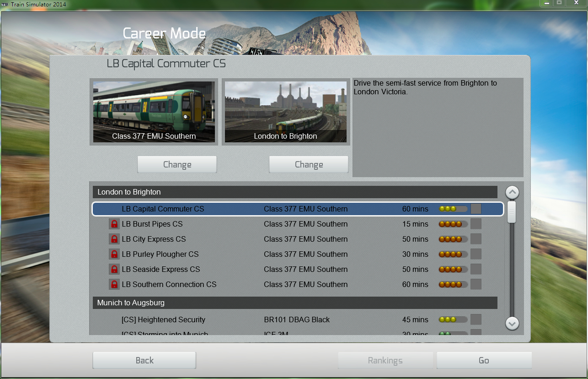Click the scenario description text box
This screenshot has height=379, width=588.
(438, 127)
